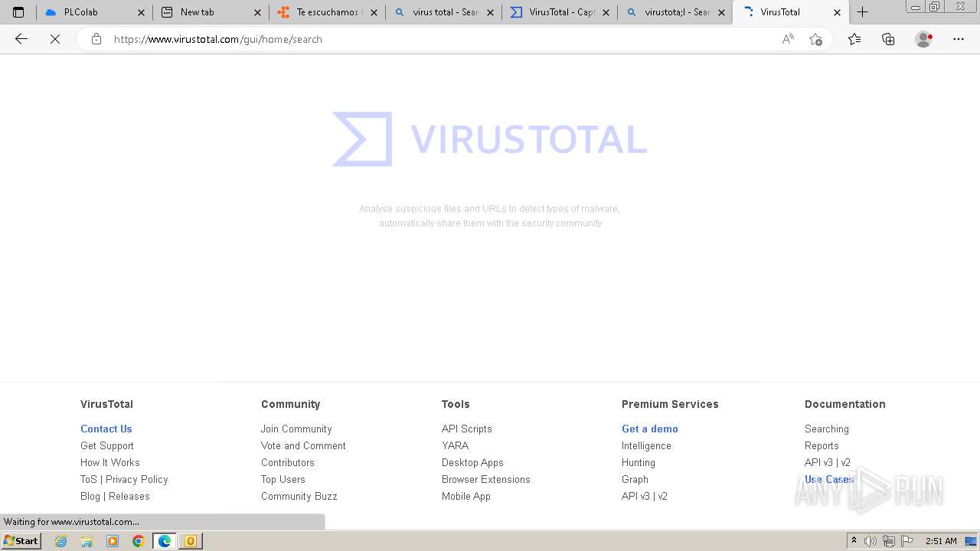Open the Privacy Policy link
This screenshot has width=980, height=551.
(x=137, y=479)
